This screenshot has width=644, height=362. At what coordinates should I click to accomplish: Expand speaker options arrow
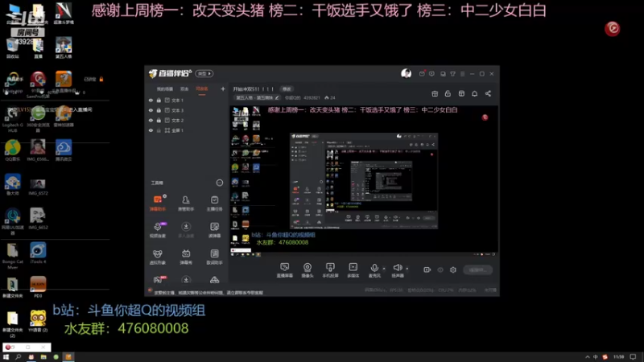(407, 269)
